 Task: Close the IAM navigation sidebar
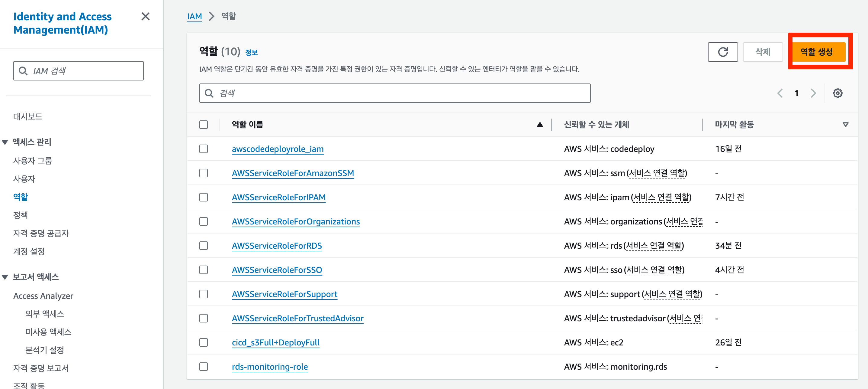(145, 17)
